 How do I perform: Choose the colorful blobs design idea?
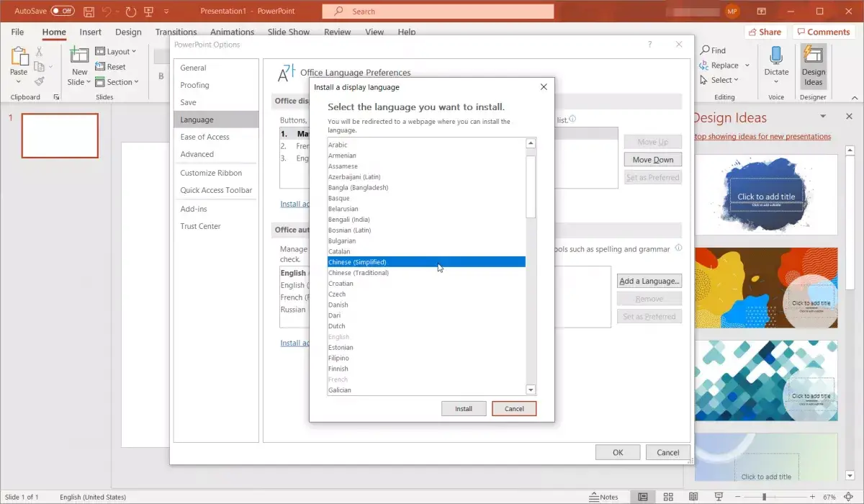coord(766,288)
